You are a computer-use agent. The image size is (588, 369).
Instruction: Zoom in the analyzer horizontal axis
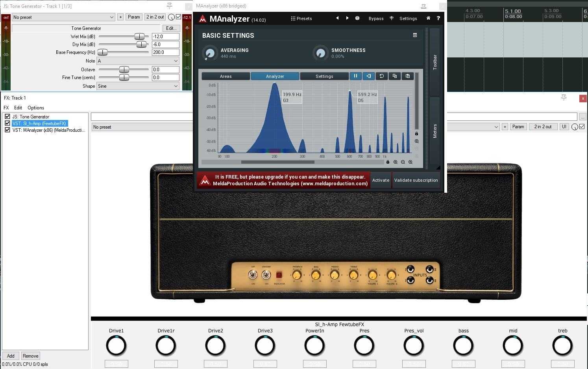pos(396,162)
